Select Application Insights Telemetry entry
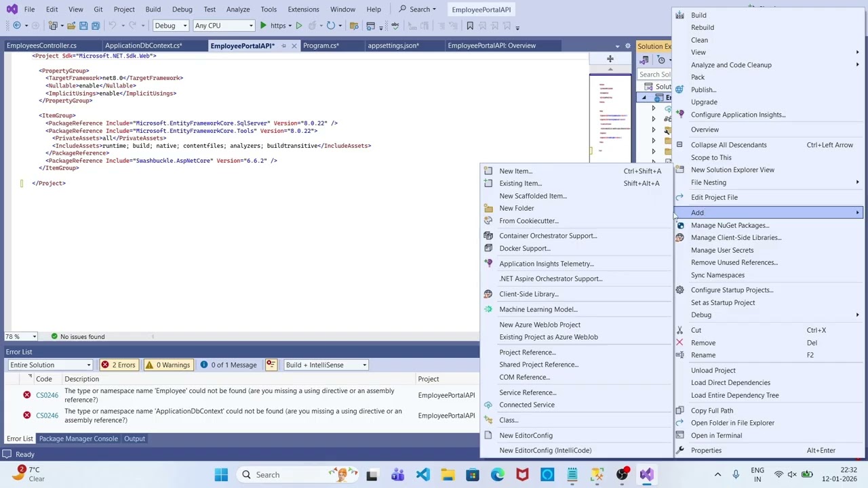 pyautogui.click(x=547, y=264)
